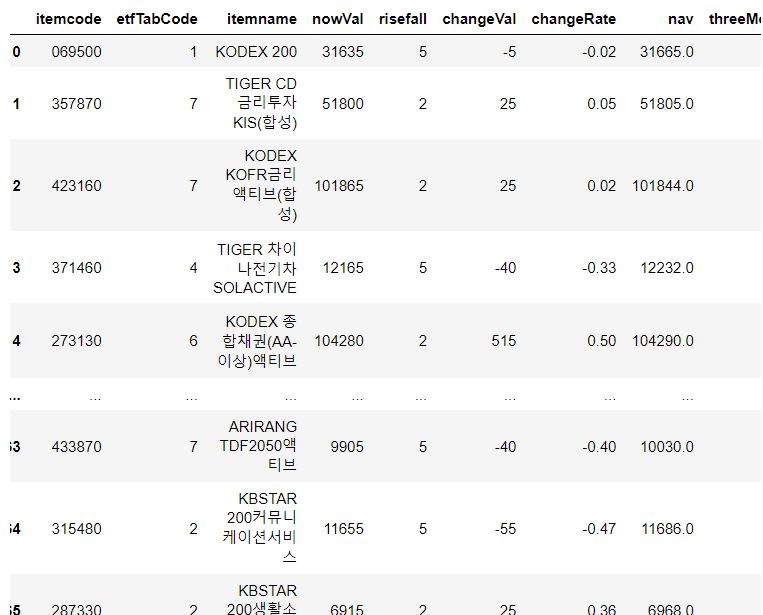The height and width of the screenshot is (615, 763).
Task: Select the changeRate column header
Action: pyautogui.click(x=574, y=19)
